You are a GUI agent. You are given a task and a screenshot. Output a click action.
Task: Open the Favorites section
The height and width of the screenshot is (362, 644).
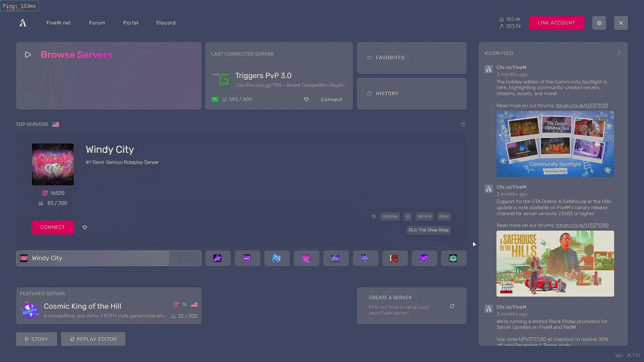pos(412,58)
